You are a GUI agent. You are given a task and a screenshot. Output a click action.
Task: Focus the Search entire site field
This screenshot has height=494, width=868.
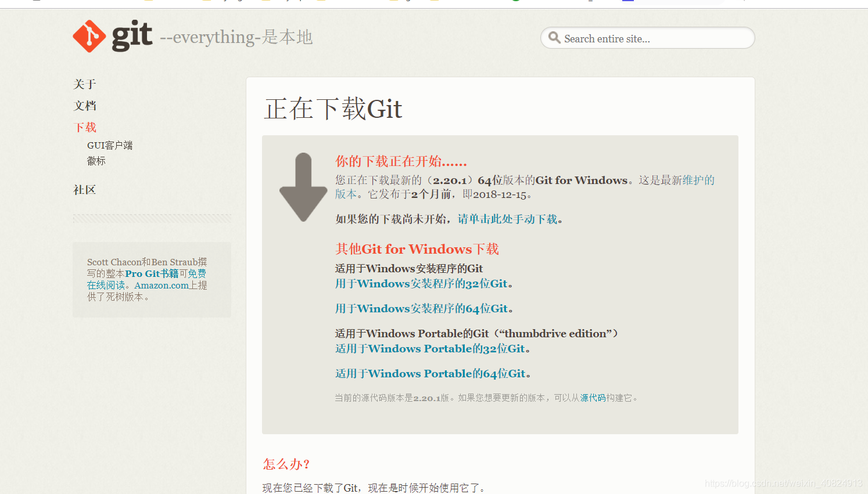647,38
